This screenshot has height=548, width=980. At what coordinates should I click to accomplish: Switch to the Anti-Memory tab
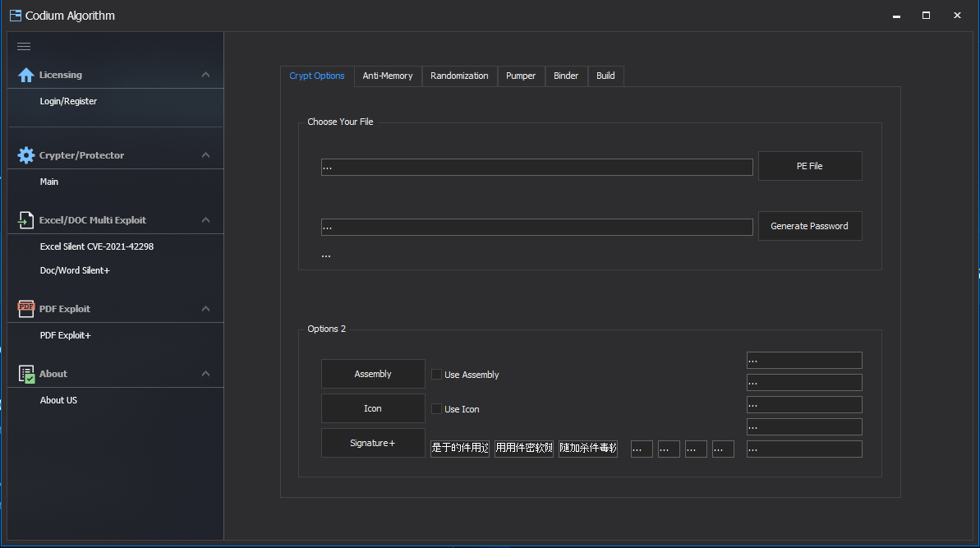click(388, 76)
